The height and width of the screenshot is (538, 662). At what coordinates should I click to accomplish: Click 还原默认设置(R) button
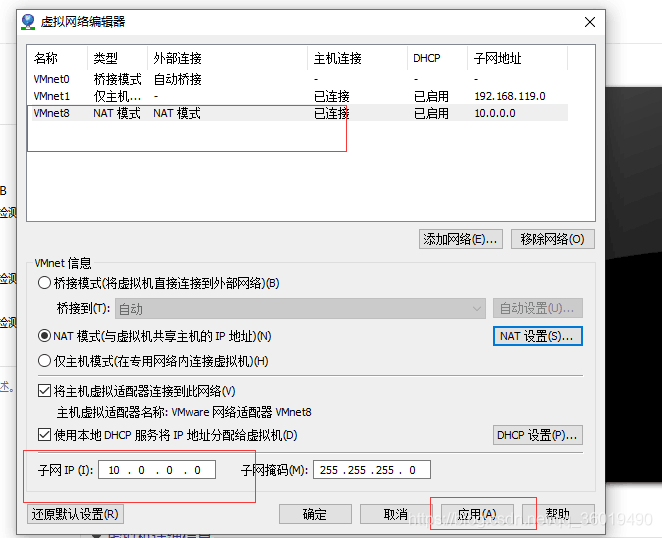[x=75, y=514]
